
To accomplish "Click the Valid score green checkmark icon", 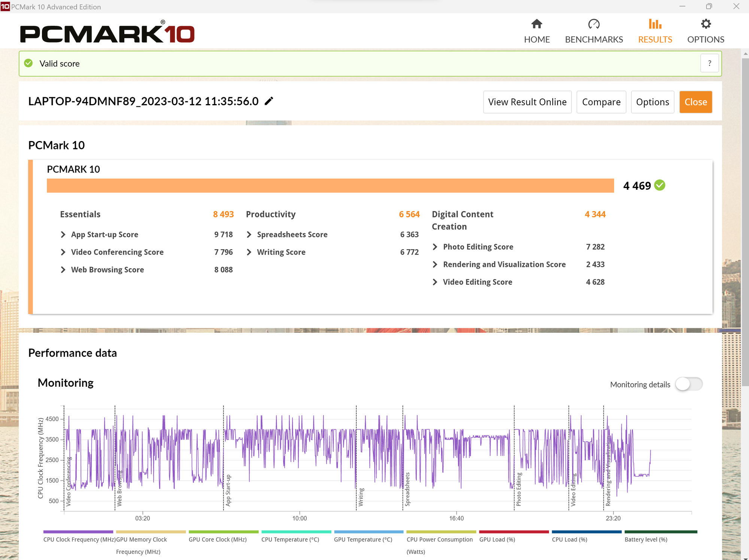I will (28, 63).
